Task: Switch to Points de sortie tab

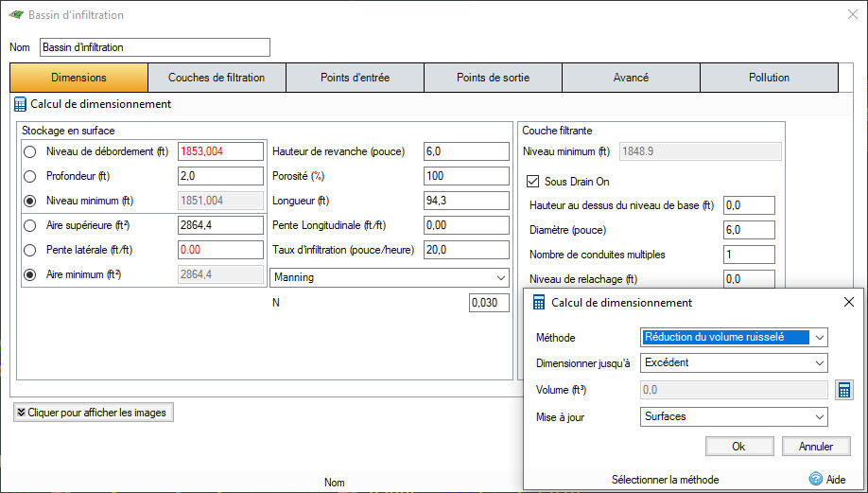Action: coord(493,78)
